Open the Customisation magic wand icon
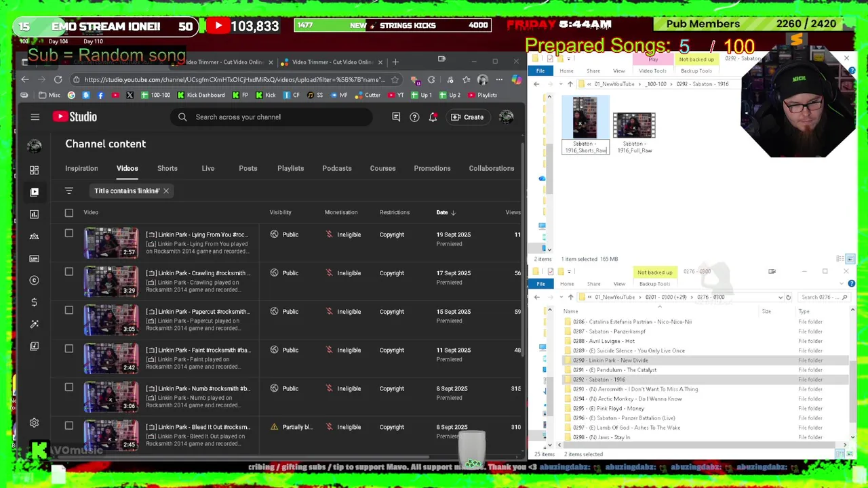Screen dimensions: 868x488 (x=34, y=324)
